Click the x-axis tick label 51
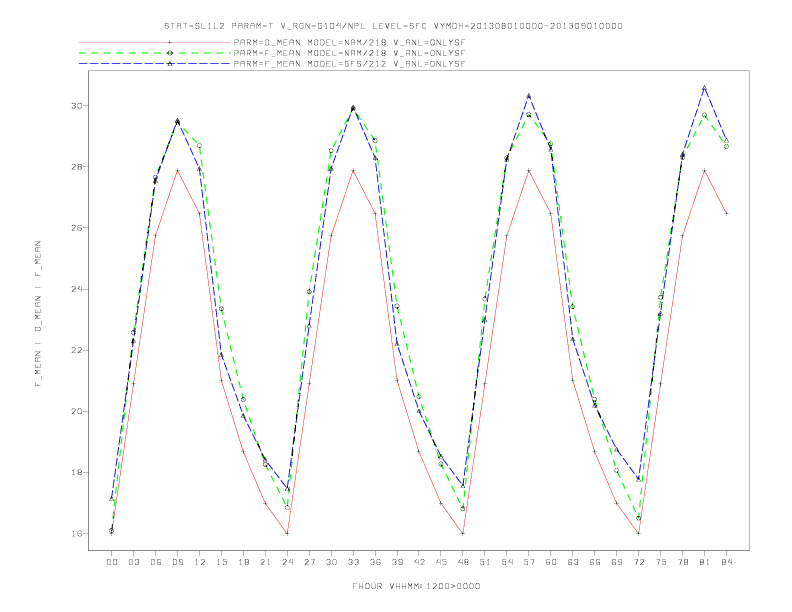Viewport: 792px width, 612px height. [x=485, y=562]
